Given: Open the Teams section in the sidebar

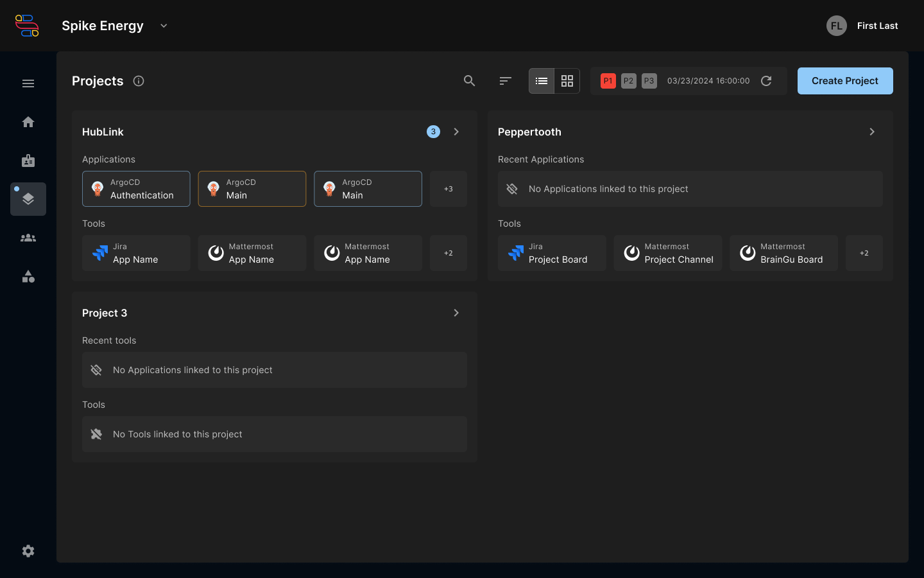Looking at the screenshot, I should pos(28,238).
